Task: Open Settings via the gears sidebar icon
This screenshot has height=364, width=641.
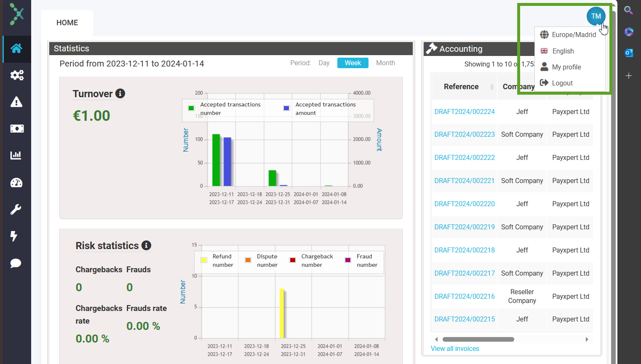Action: pos(16,75)
